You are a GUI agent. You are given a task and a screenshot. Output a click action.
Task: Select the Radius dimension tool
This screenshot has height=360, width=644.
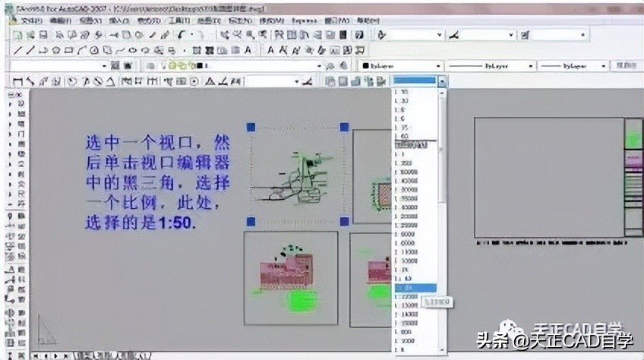[72, 81]
